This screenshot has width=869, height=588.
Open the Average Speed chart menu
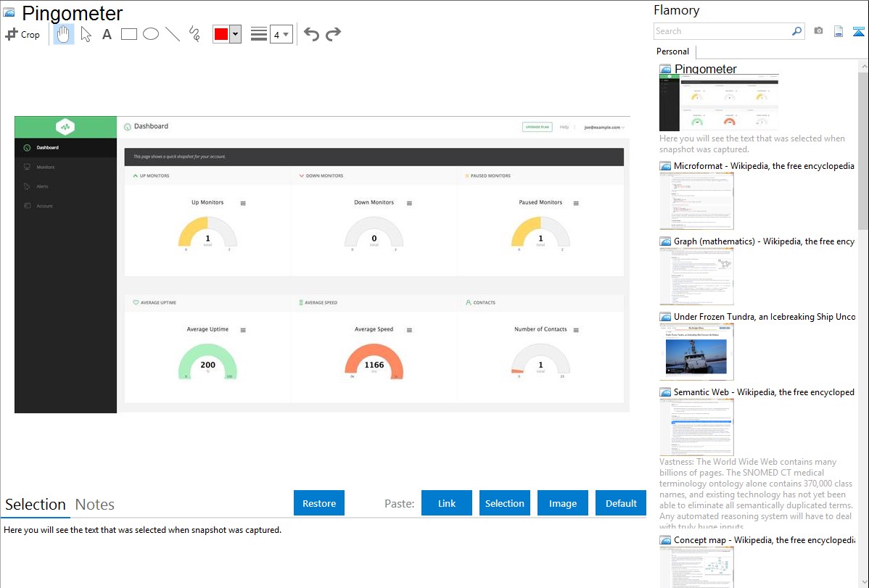409,331
